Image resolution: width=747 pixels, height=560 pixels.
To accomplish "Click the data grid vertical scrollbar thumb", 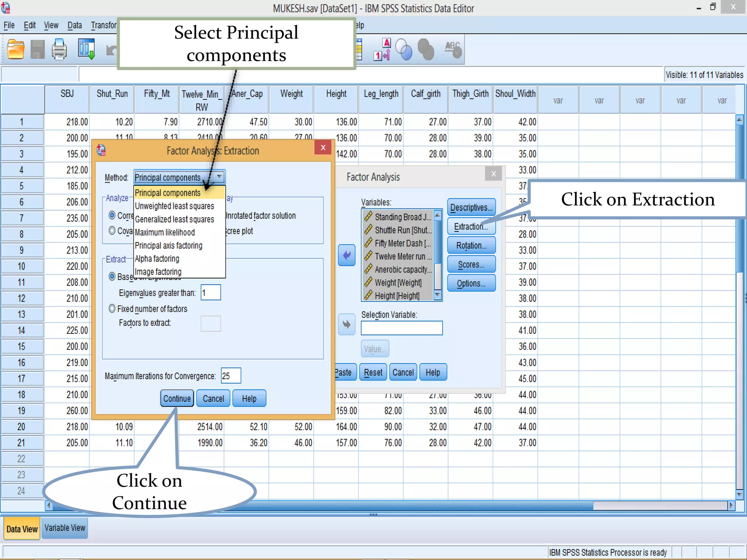I will (739, 199).
